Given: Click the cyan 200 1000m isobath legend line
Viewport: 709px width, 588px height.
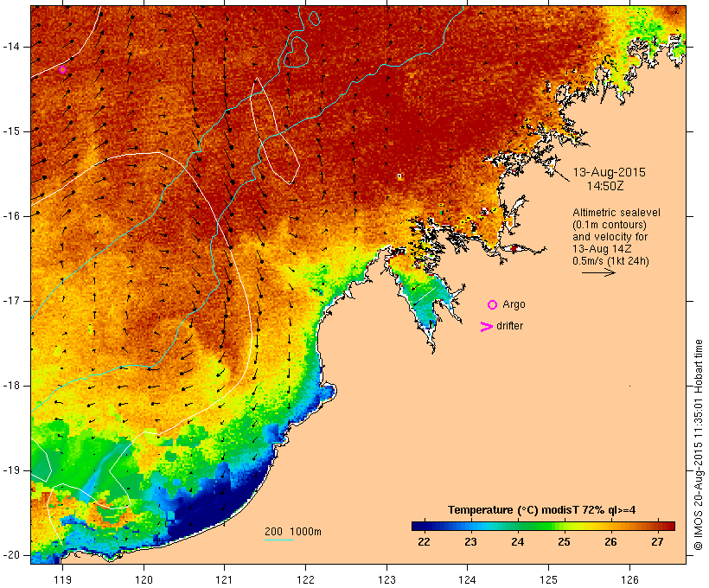Looking at the screenshot, I should pyautogui.click(x=279, y=540).
